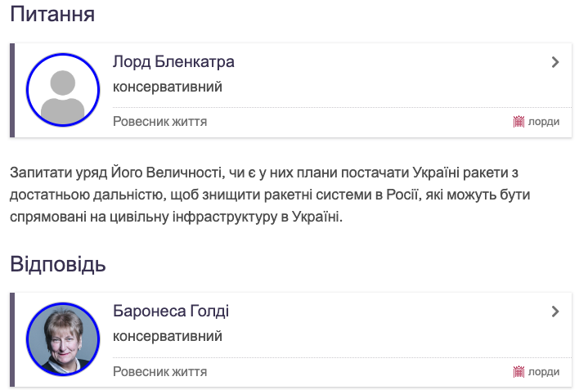Click the Питання heading
The width and height of the screenshot is (588, 390).
[x=52, y=14]
